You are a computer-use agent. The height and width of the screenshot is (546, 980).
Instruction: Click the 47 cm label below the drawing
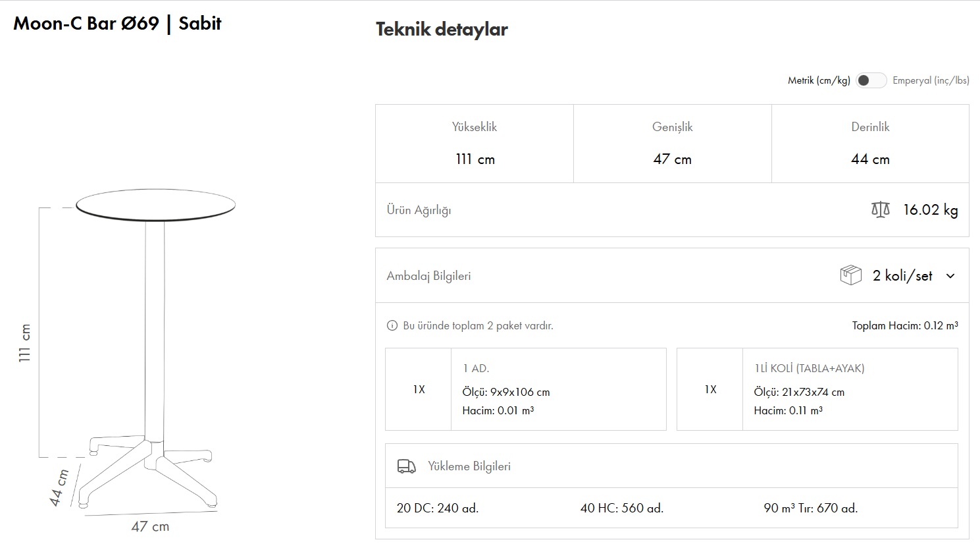[x=150, y=526]
